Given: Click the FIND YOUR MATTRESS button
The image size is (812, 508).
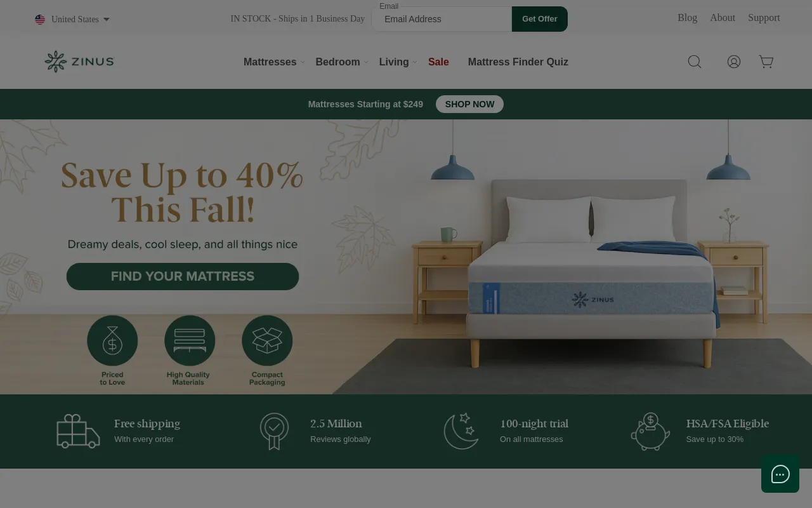Looking at the screenshot, I should (x=183, y=276).
